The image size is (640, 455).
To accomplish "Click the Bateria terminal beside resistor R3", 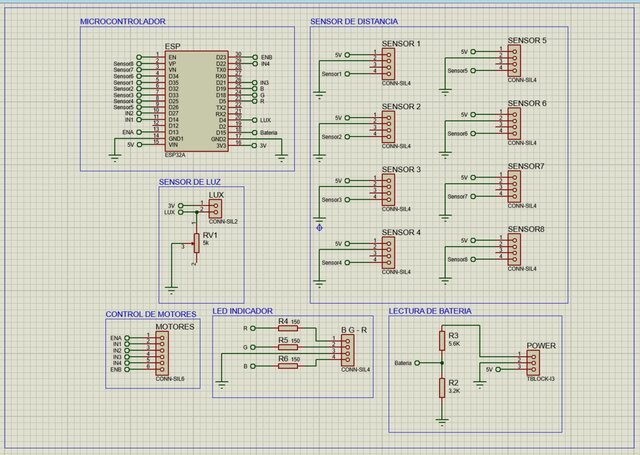I will [x=417, y=363].
